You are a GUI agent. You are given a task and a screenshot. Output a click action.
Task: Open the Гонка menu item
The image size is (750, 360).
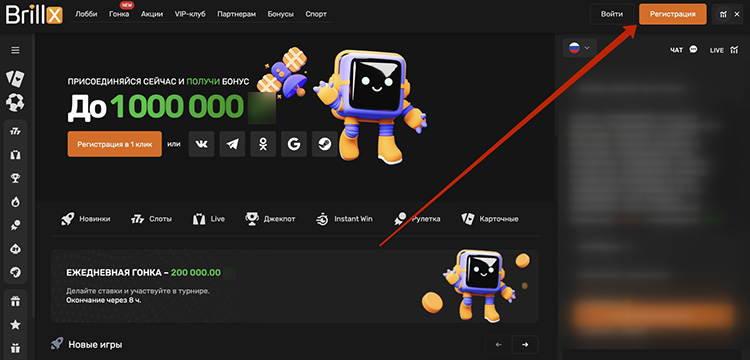pyautogui.click(x=119, y=14)
